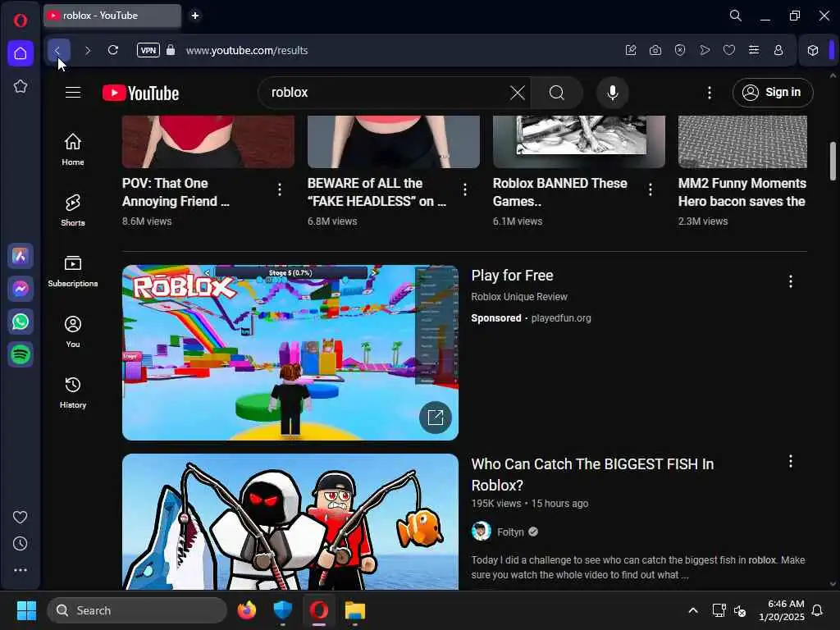Open You in YouTube sidebar
Viewport: 840px width, 630px height.
[x=73, y=331]
